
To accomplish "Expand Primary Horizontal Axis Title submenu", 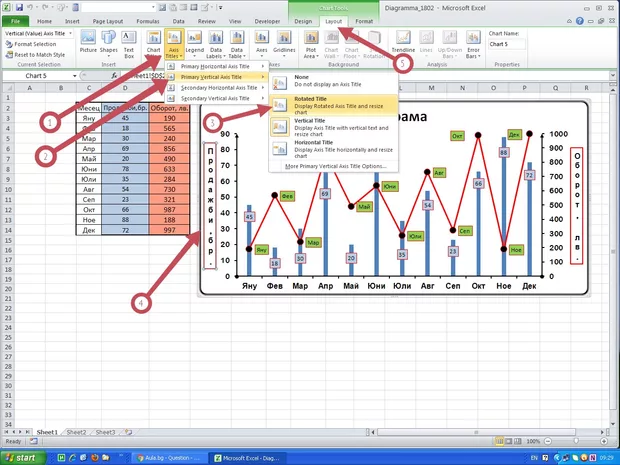I will tap(216, 66).
